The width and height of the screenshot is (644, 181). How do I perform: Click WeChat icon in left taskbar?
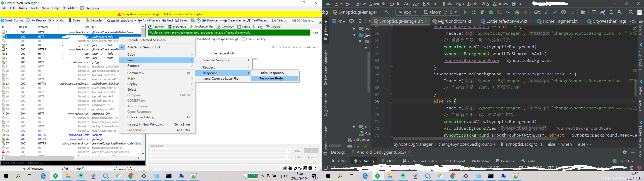pyautogui.click(x=119, y=176)
